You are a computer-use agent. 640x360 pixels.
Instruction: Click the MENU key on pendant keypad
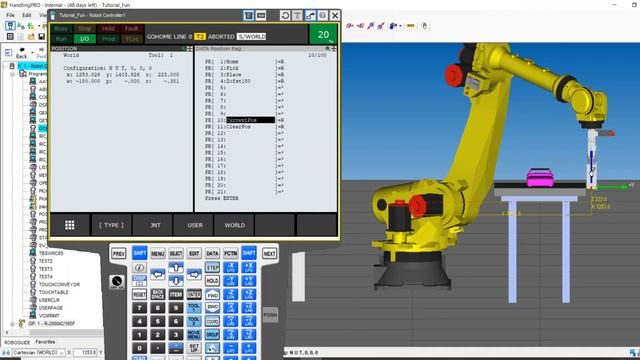click(x=158, y=253)
